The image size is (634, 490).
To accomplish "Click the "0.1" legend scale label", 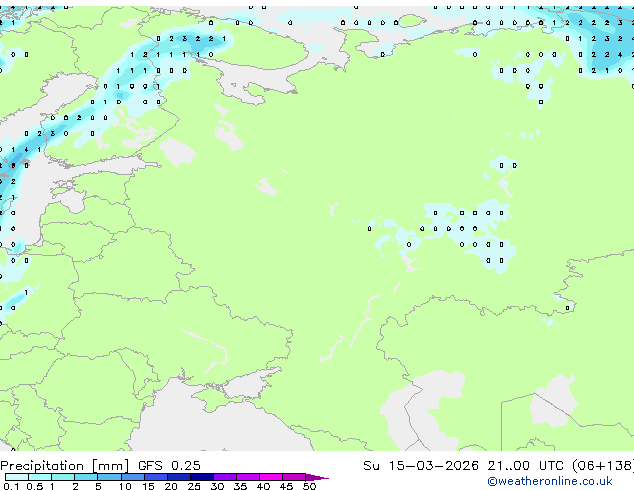I will click(11, 486).
